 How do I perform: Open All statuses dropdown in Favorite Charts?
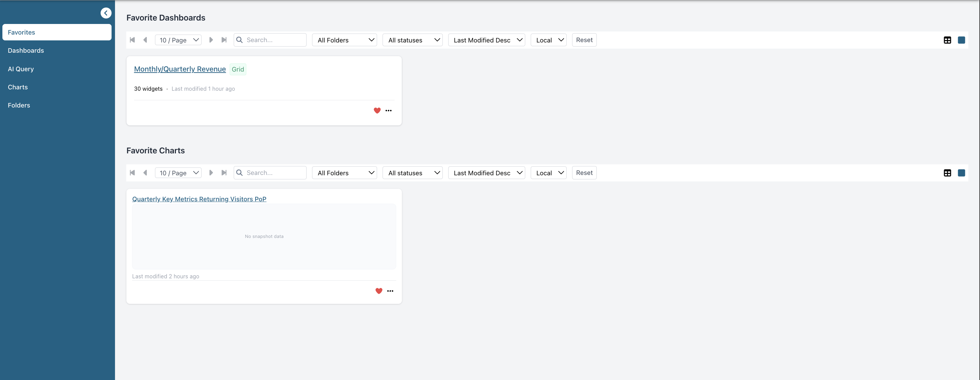[413, 173]
